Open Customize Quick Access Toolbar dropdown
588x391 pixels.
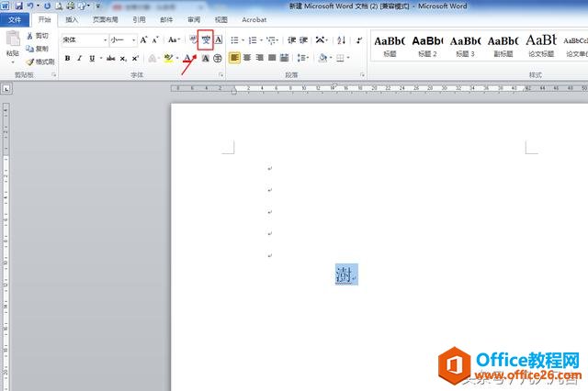coord(98,6)
